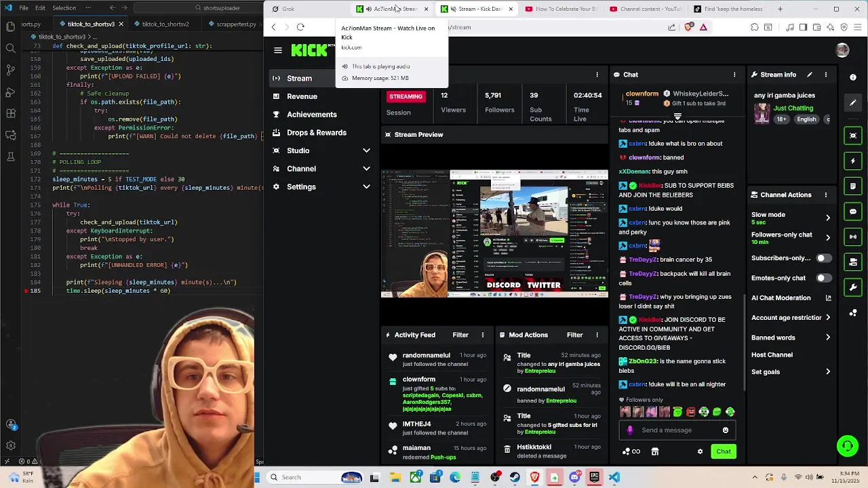Open Achievements in Kick sidebar
This screenshot has height=488, width=868.
pyautogui.click(x=322, y=115)
